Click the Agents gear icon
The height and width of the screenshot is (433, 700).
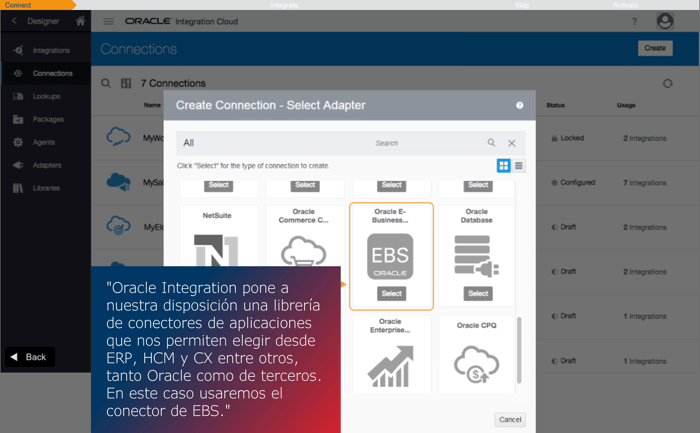(x=18, y=142)
